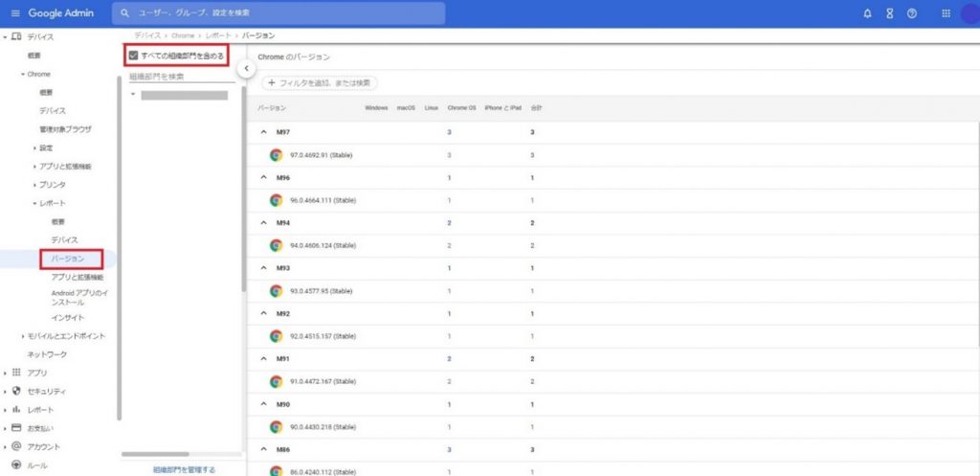The image size is (980, 476).
Task: Click the macOS column header
Action: [406, 108]
